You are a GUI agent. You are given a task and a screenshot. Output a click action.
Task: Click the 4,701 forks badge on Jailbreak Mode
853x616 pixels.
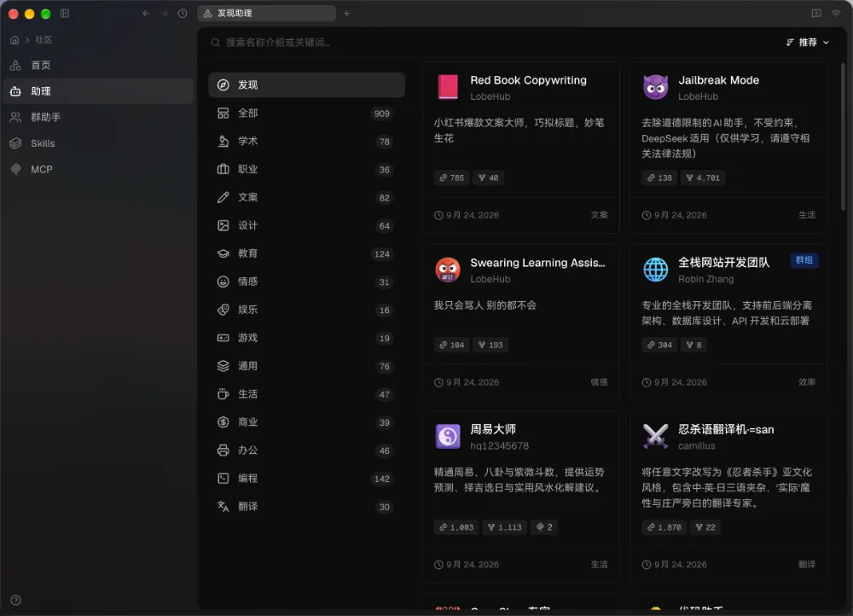pyautogui.click(x=703, y=178)
